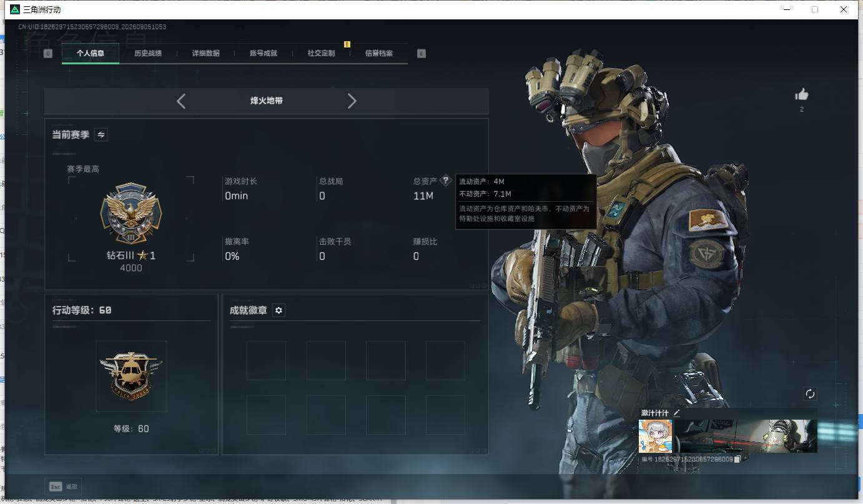Open the 社交定制 tab
863x504 pixels.
pos(322,54)
